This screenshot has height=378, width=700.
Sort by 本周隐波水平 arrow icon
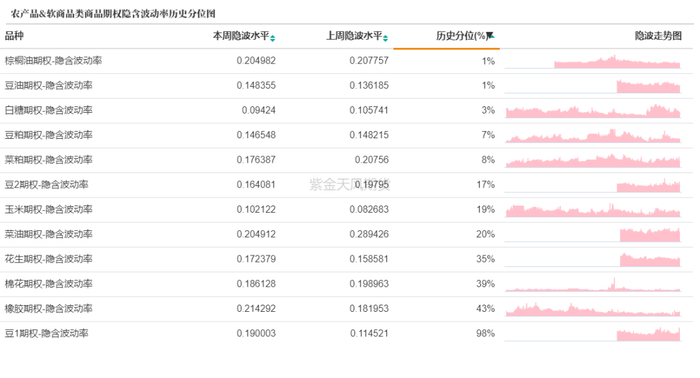(x=272, y=38)
